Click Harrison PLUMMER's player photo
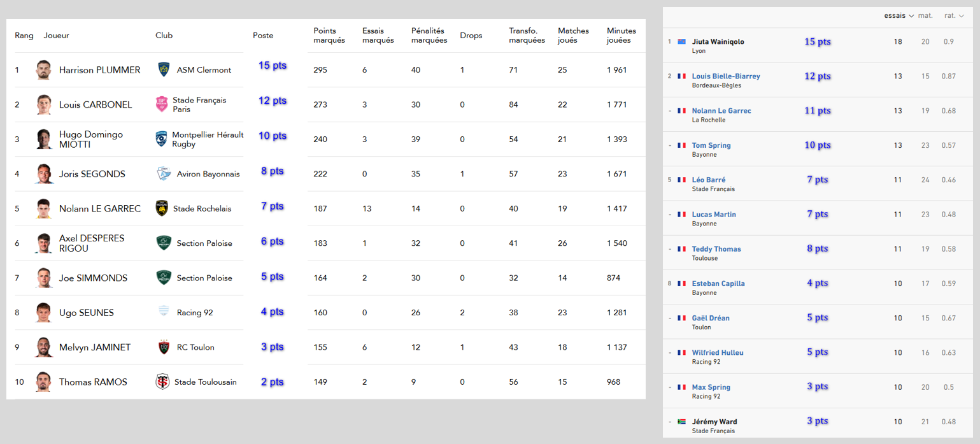The image size is (980, 444). 43,70
